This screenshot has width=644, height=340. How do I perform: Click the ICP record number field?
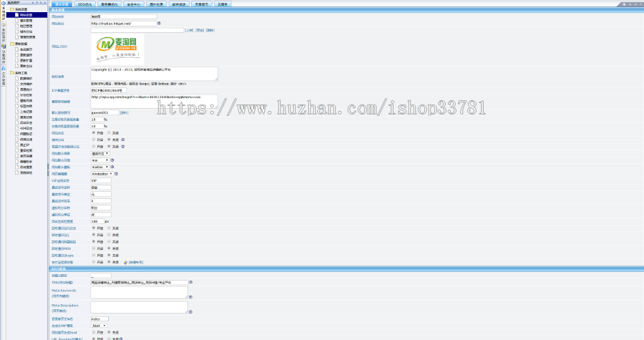coord(109,90)
